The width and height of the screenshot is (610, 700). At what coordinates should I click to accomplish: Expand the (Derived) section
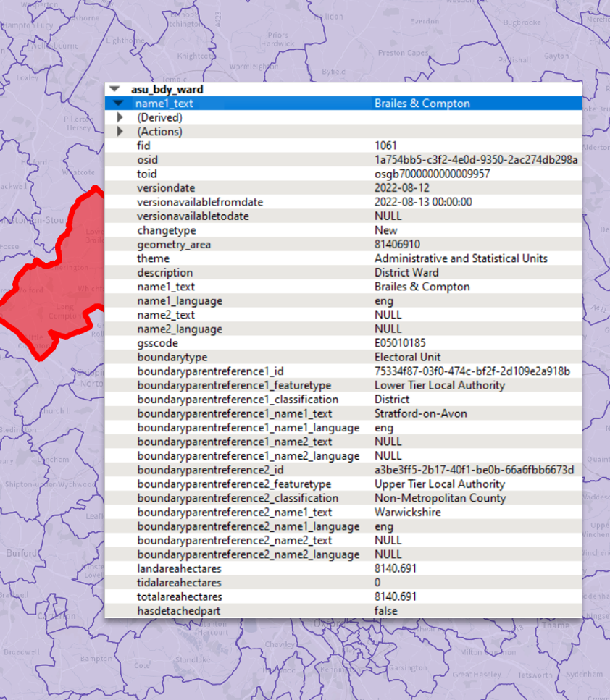120,117
